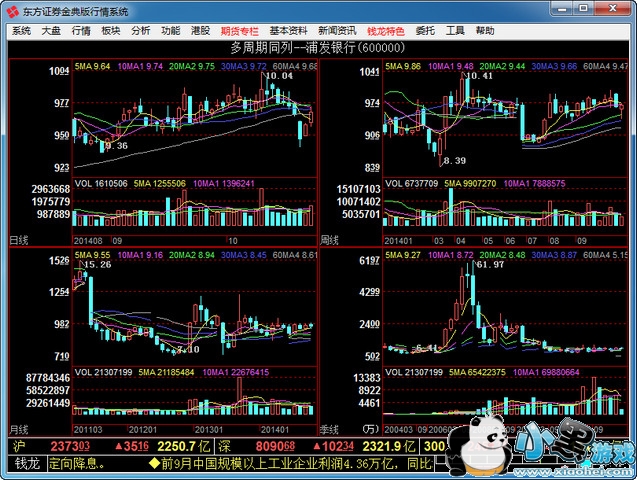
Task: Click the 201103 date on monthly axis
Action: point(88,430)
